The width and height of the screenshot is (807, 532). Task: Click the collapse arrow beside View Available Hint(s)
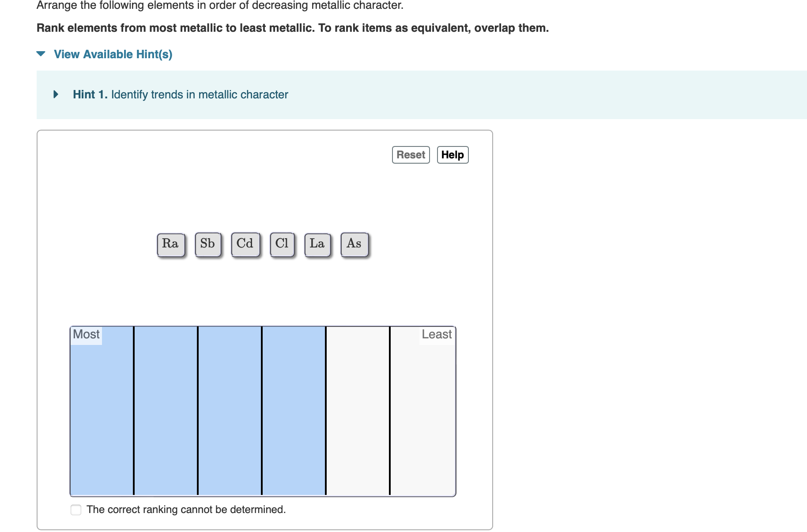[40, 54]
